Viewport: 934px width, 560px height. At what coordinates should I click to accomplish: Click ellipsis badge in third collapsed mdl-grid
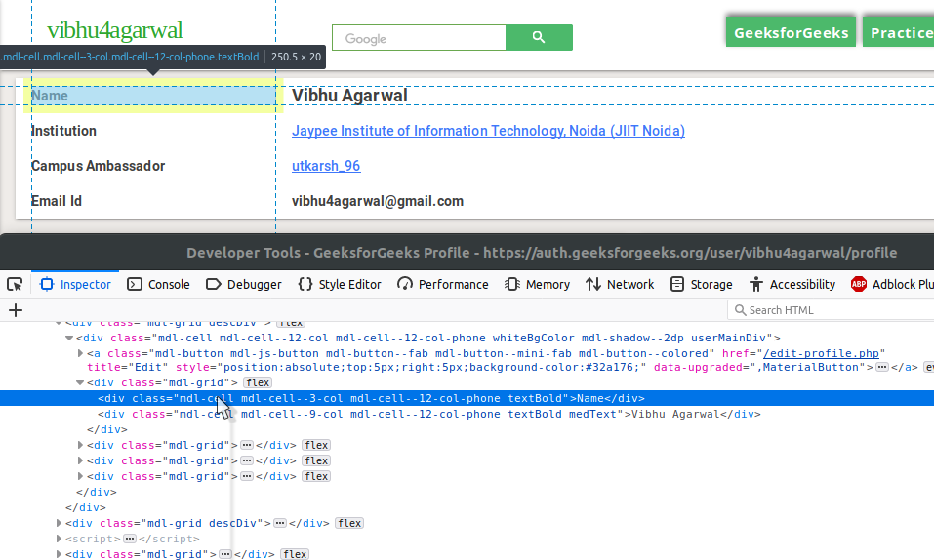(x=247, y=476)
